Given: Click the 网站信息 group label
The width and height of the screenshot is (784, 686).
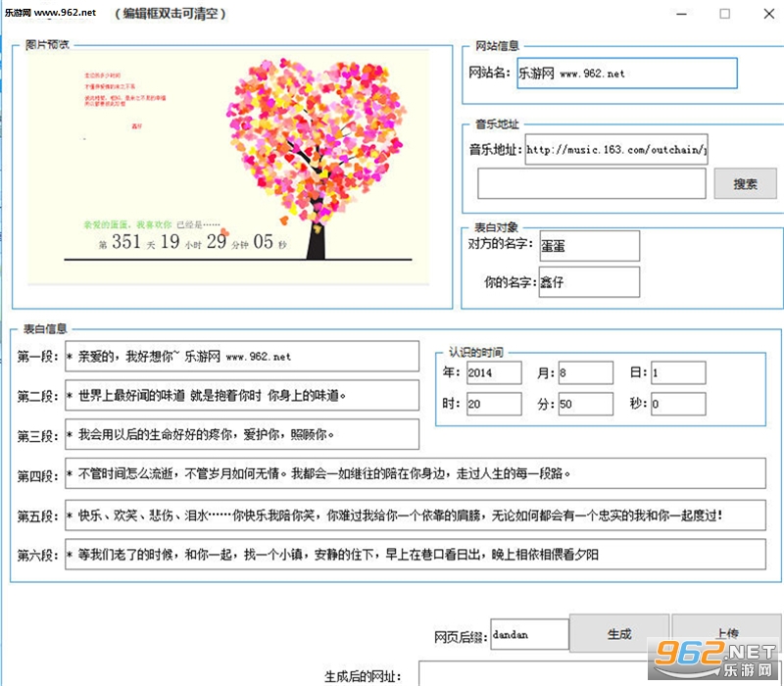Looking at the screenshot, I should click(497, 45).
